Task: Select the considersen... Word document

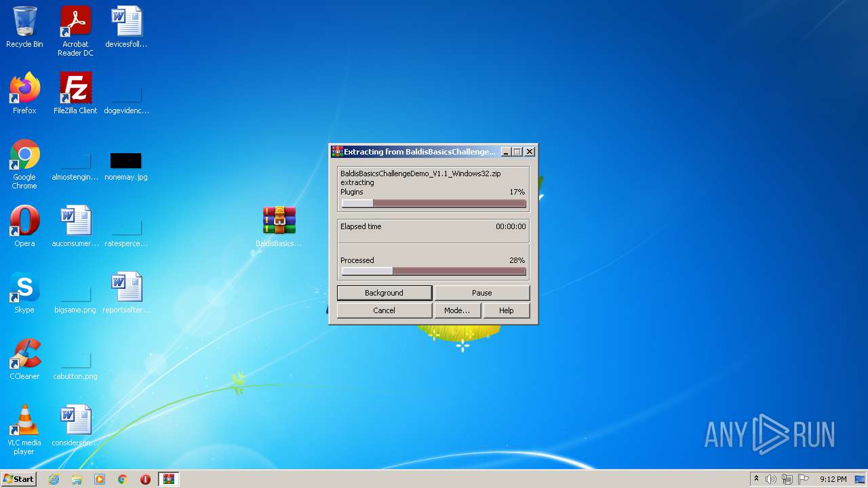Action: (75, 426)
